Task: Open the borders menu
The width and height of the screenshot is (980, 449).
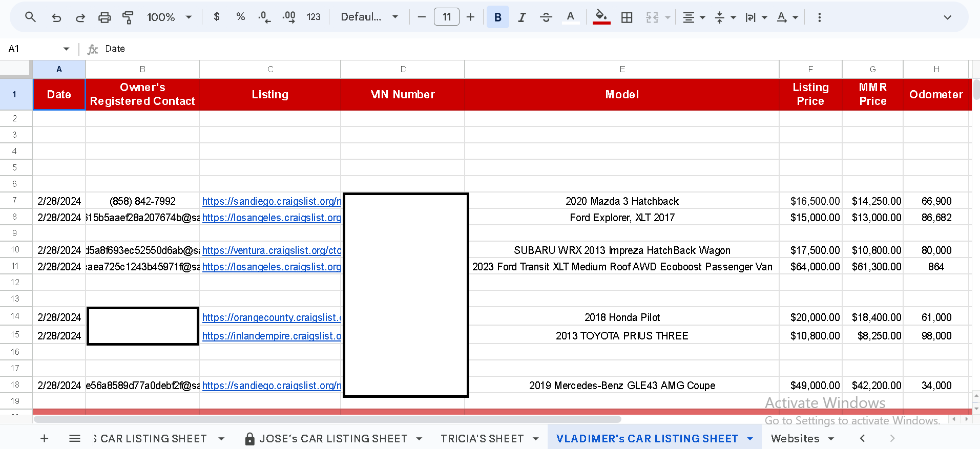Action: (627, 17)
